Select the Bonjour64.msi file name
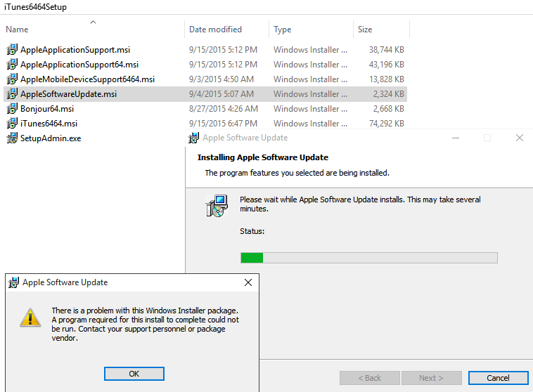Viewport: 533px width, 392px height. 47,109
